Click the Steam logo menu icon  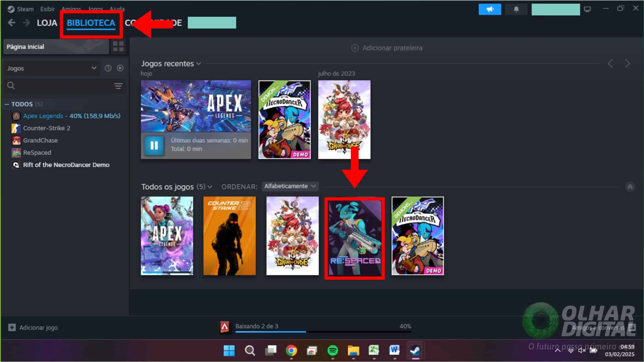pos(11,9)
